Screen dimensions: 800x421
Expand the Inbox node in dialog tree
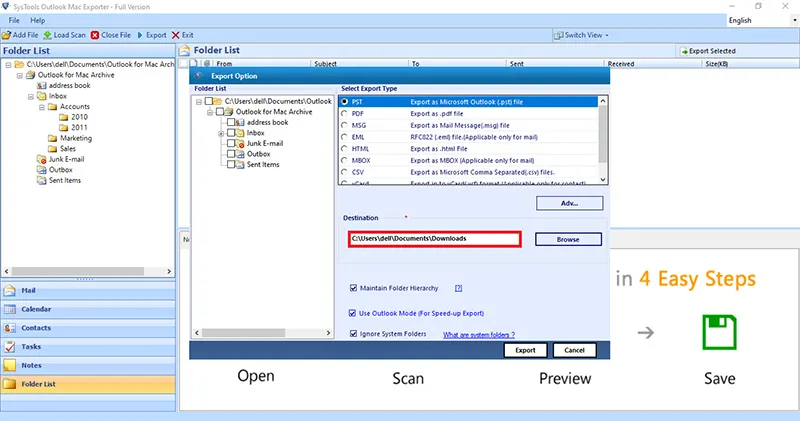[x=221, y=134]
